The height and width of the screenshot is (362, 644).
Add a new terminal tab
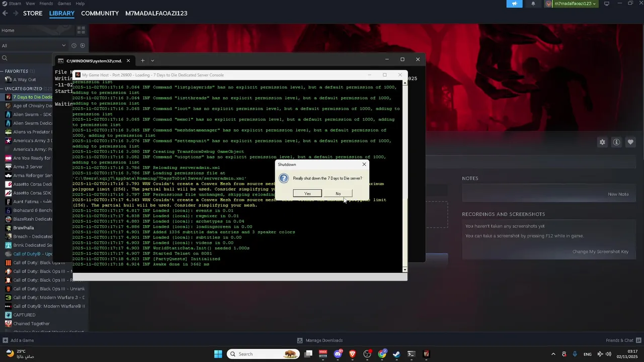[142, 60]
